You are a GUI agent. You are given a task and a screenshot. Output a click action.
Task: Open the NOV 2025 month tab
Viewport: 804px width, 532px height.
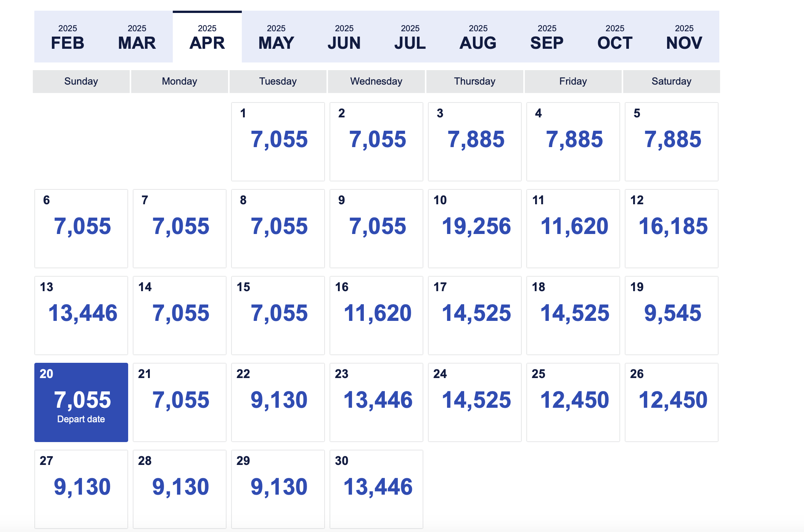[684, 37]
